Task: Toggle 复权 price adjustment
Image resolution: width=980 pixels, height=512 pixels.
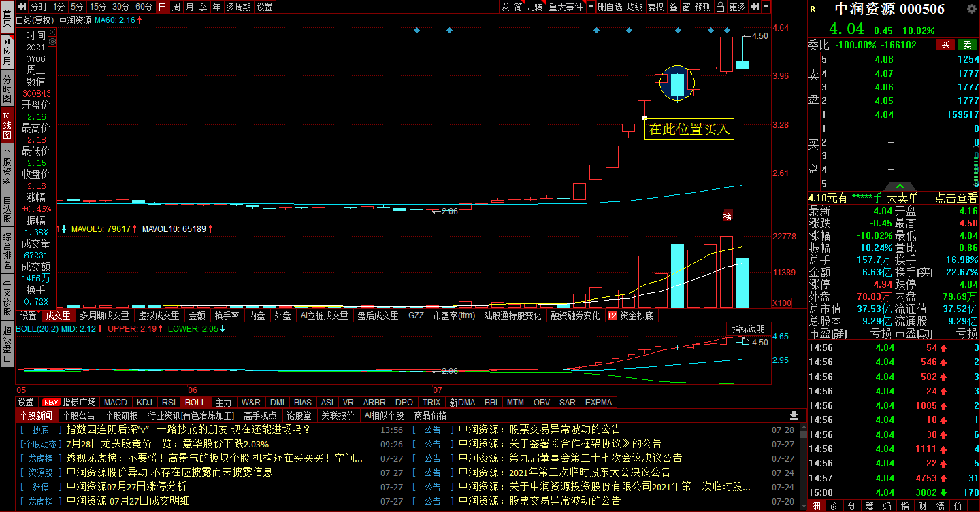Action: tap(655, 7)
